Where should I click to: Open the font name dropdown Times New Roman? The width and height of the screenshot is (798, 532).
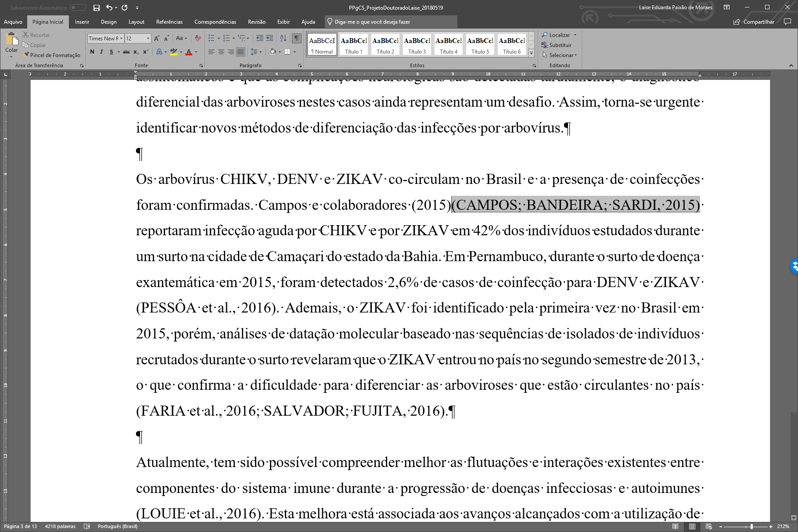pos(122,39)
